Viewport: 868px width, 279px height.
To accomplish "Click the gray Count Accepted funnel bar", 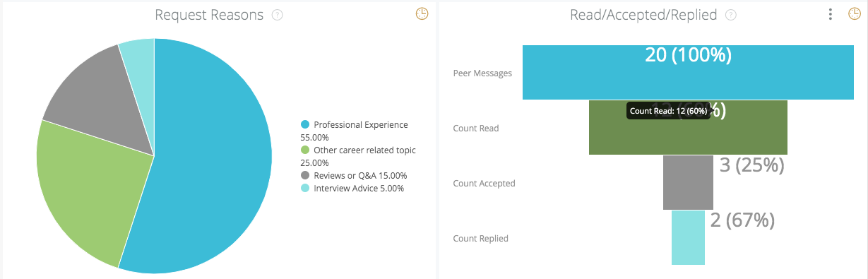I will 688,182.
